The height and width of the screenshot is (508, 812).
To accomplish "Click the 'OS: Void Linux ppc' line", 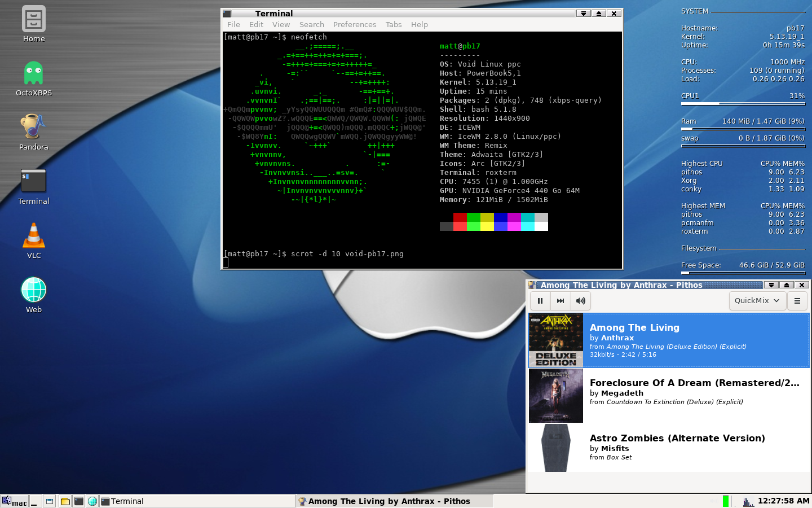I will pos(480,64).
